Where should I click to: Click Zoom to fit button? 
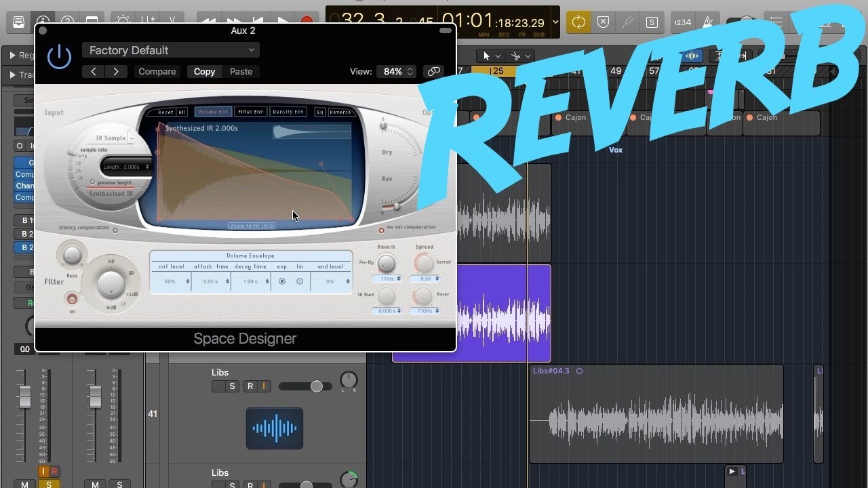coord(245,226)
